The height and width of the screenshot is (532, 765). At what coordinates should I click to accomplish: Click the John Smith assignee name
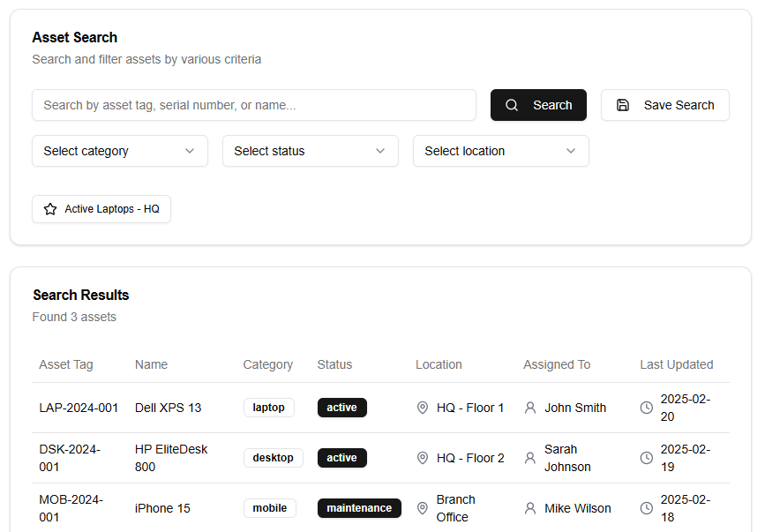[x=575, y=408]
